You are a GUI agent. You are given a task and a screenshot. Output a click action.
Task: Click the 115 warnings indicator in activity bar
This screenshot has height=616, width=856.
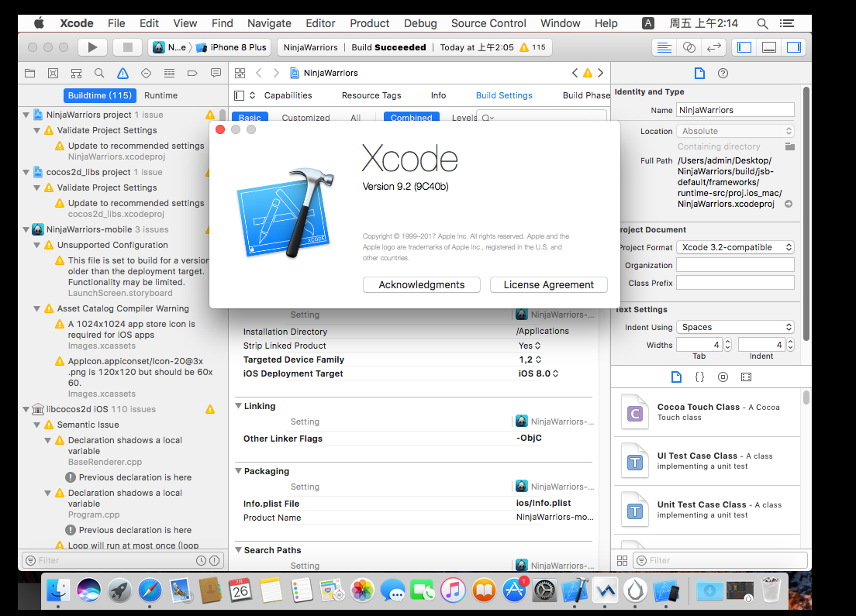[532, 47]
